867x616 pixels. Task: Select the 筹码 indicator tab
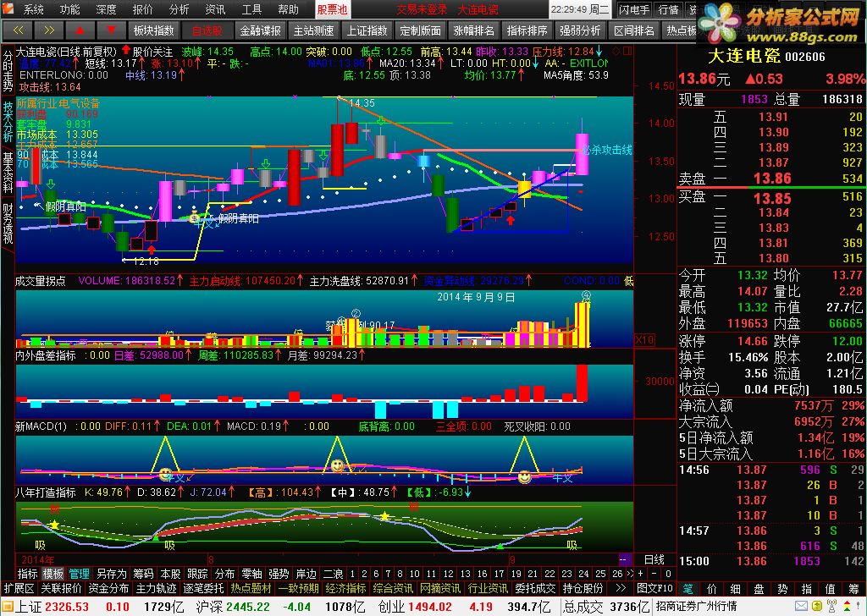pos(143,574)
